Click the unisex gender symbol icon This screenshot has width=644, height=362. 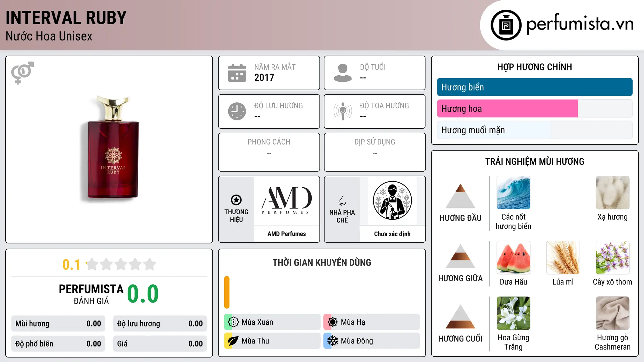tap(22, 73)
